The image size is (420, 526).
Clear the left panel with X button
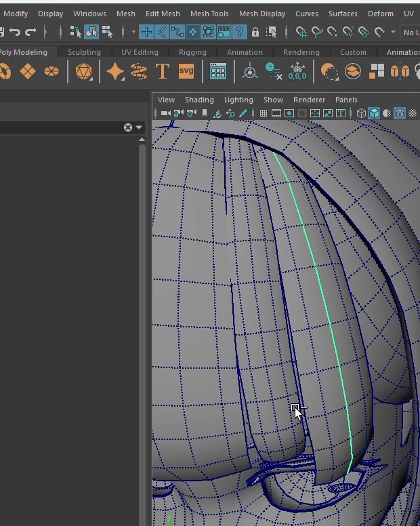[127, 127]
